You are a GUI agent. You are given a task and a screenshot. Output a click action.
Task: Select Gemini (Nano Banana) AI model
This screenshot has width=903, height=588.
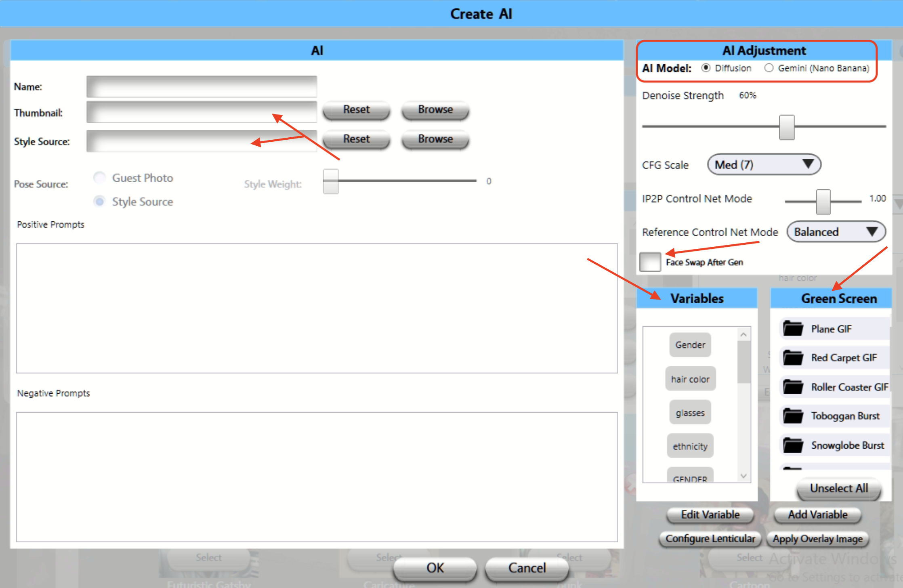(x=769, y=68)
